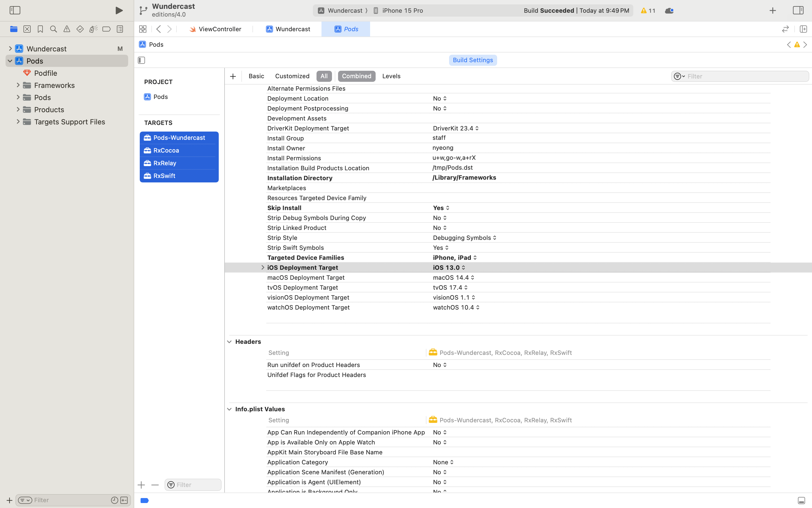Select the Pods editor tab

point(346,29)
